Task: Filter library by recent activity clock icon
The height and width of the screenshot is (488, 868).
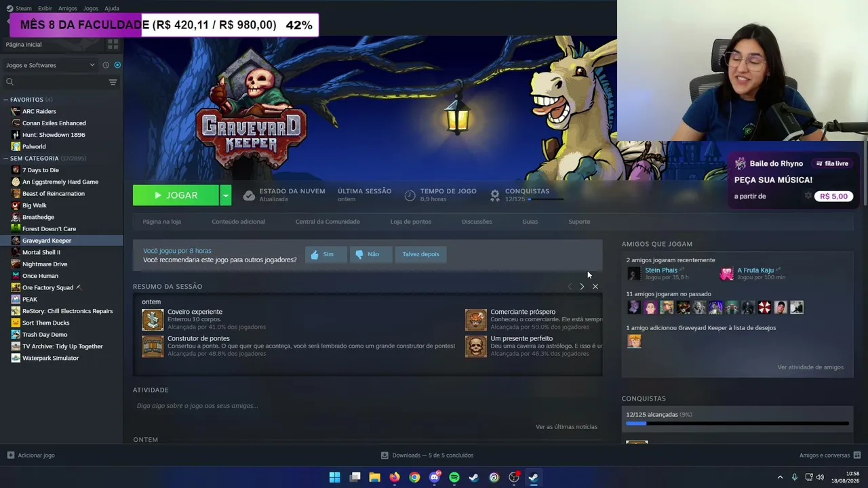Action: (106, 65)
